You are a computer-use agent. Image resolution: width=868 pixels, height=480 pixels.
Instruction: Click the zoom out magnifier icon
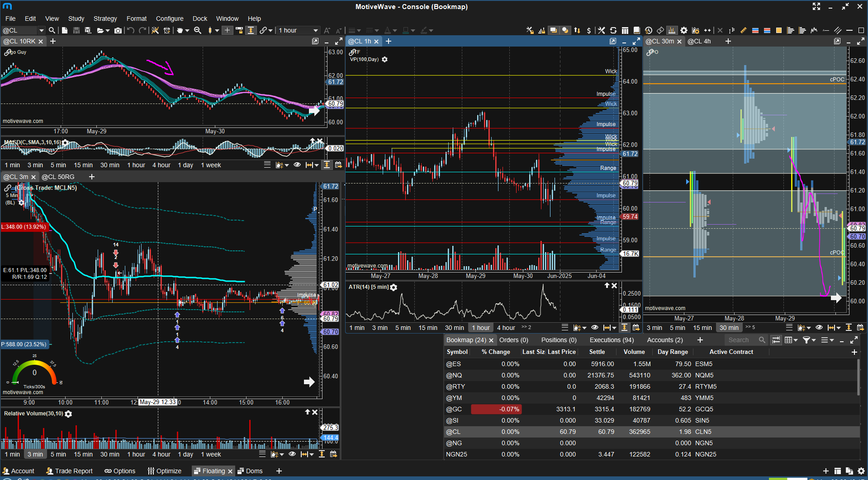click(198, 30)
